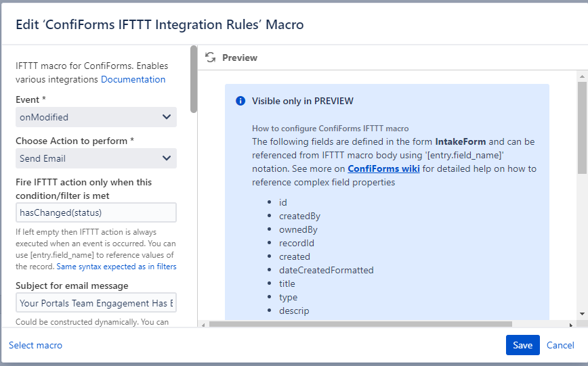Open the ConfiForms wiki link
Screen dimensions: 588x366
click(383, 169)
